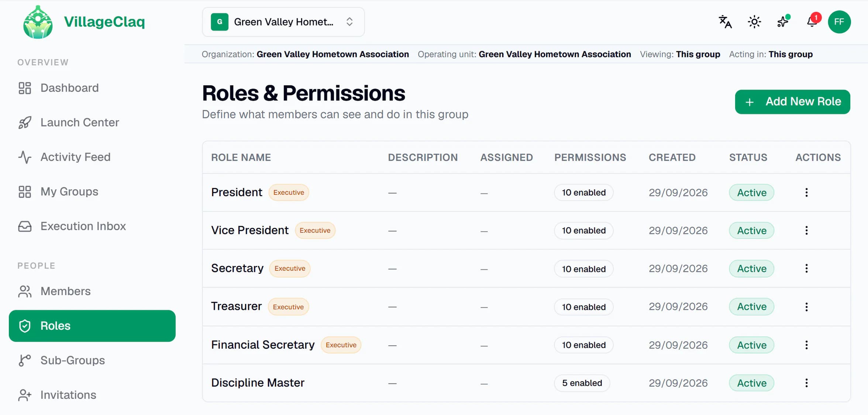Open Invitations in sidebar

[x=92, y=395]
